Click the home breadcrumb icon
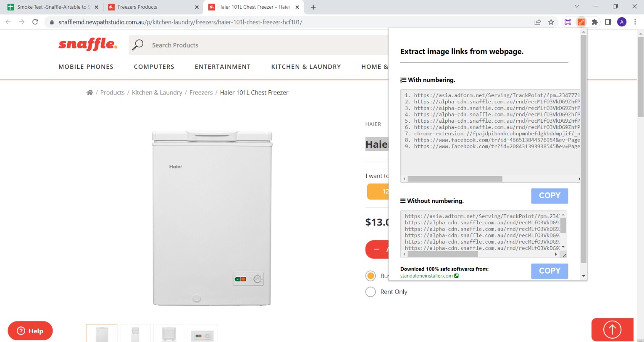 (89, 92)
